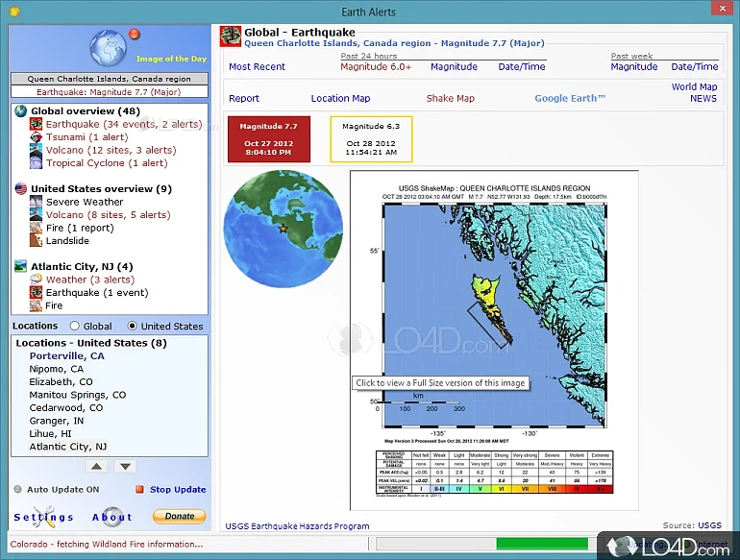Click Stop Update
The image size is (740, 560).
(x=178, y=489)
